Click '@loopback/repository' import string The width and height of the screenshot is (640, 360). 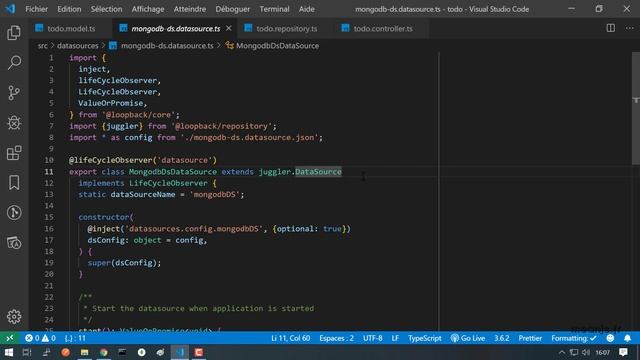click(x=222, y=126)
